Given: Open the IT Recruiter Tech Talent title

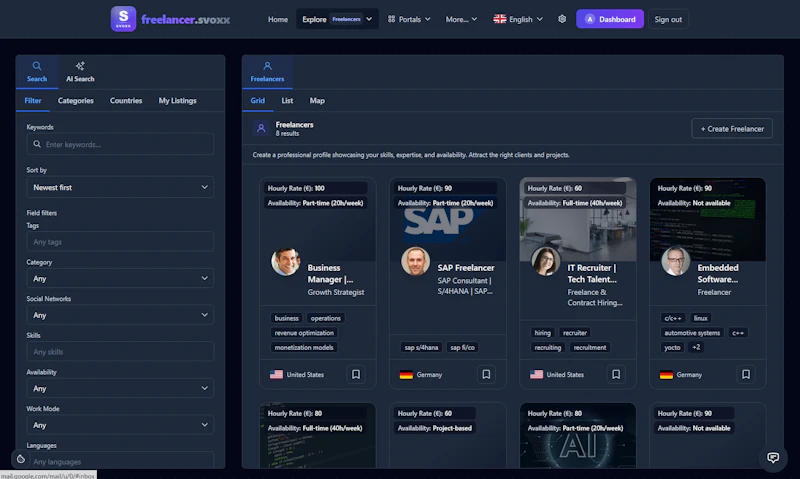Looking at the screenshot, I should point(592,273).
